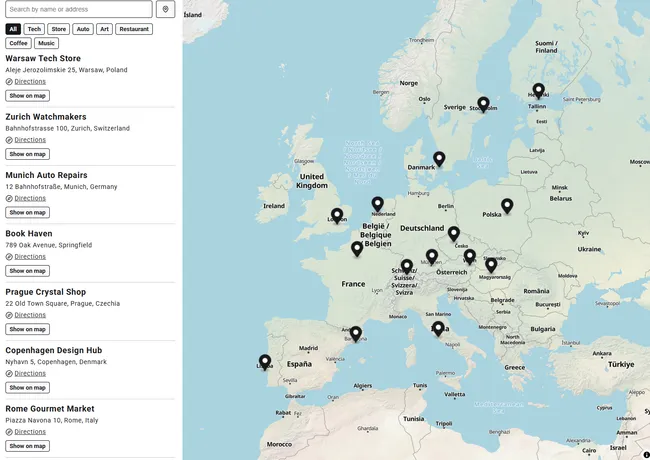Select the map marker in Denmark

click(x=439, y=159)
